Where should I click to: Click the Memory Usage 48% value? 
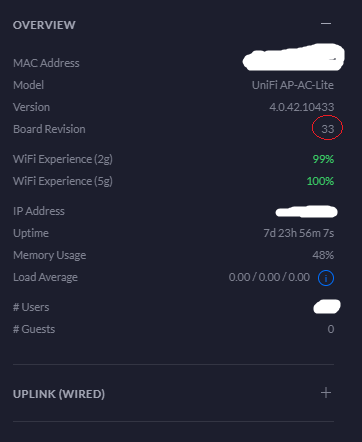323,255
